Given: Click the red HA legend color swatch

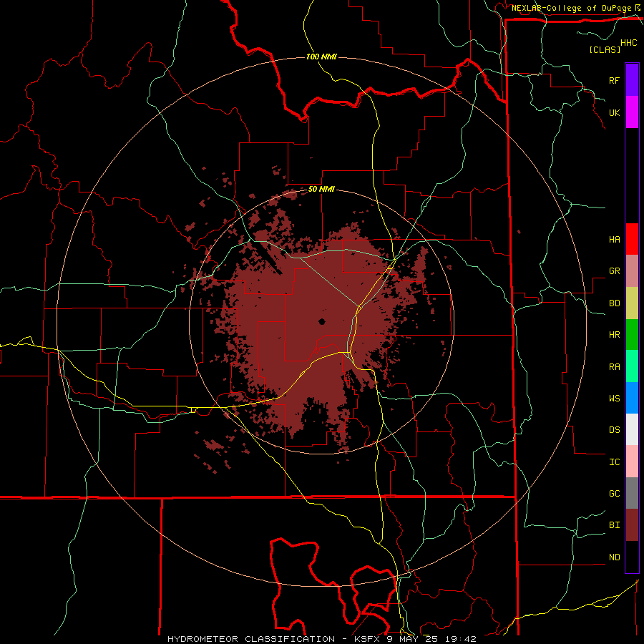Looking at the screenshot, I should (x=632, y=239).
